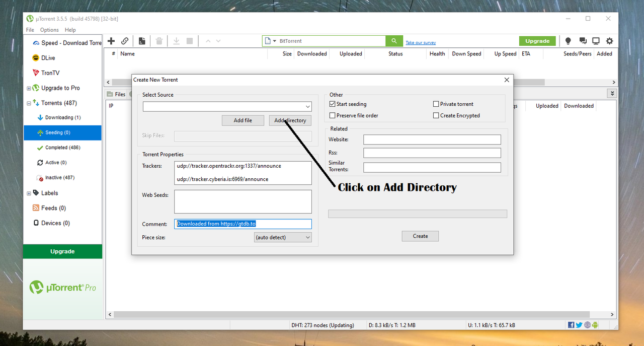Open the File menu
The width and height of the screenshot is (644, 346).
pyautogui.click(x=30, y=30)
